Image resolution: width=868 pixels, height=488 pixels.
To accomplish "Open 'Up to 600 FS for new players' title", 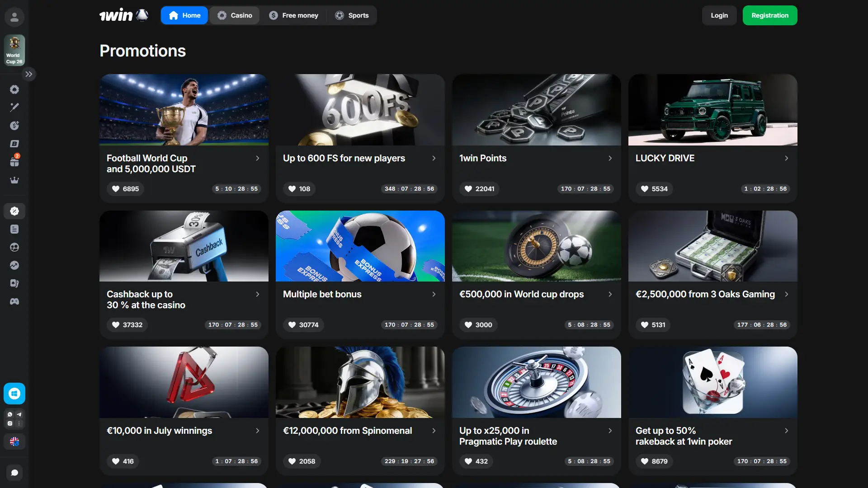I will [344, 158].
